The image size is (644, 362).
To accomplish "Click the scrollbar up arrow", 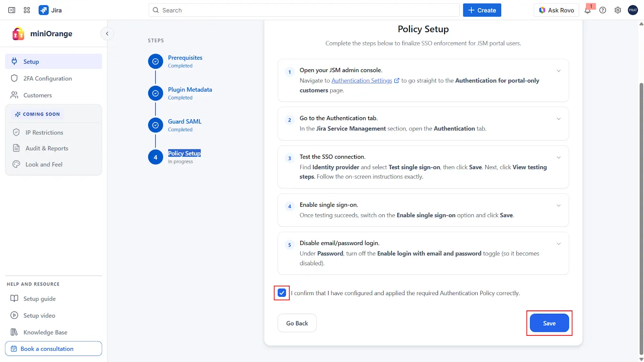I will coord(641,24).
